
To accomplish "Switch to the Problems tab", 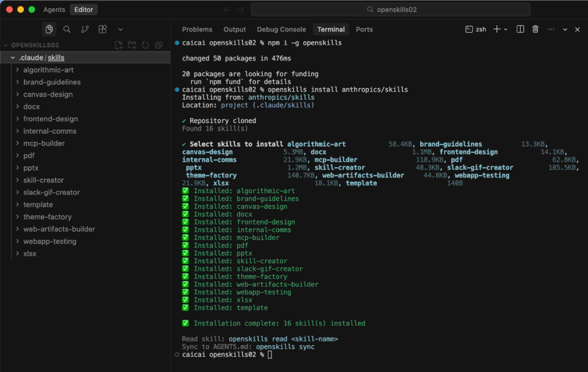I will (197, 29).
